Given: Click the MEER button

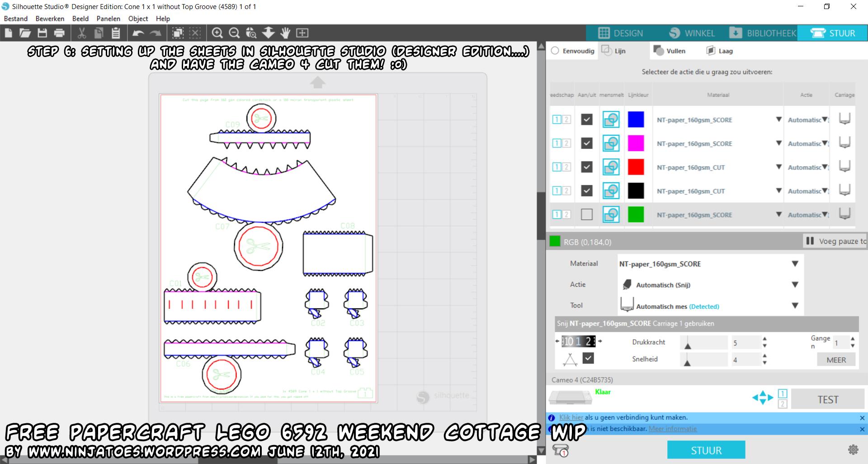Looking at the screenshot, I should [x=836, y=360].
